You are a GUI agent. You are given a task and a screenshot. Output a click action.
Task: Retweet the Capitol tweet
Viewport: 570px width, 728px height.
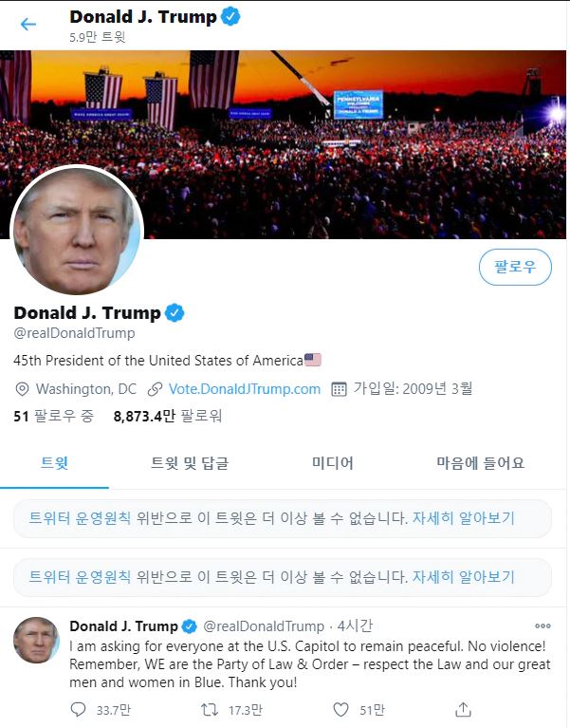point(210,709)
